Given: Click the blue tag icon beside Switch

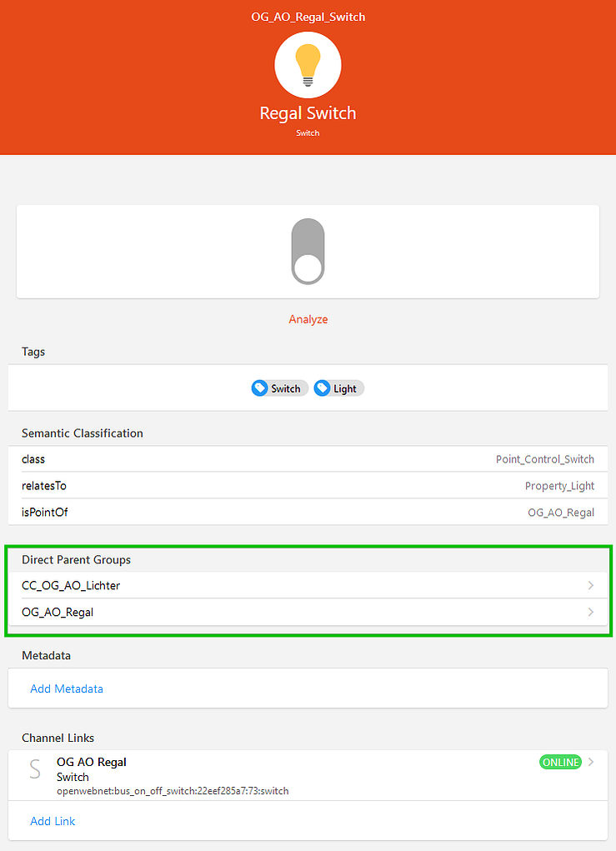Looking at the screenshot, I should pos(260,388).
